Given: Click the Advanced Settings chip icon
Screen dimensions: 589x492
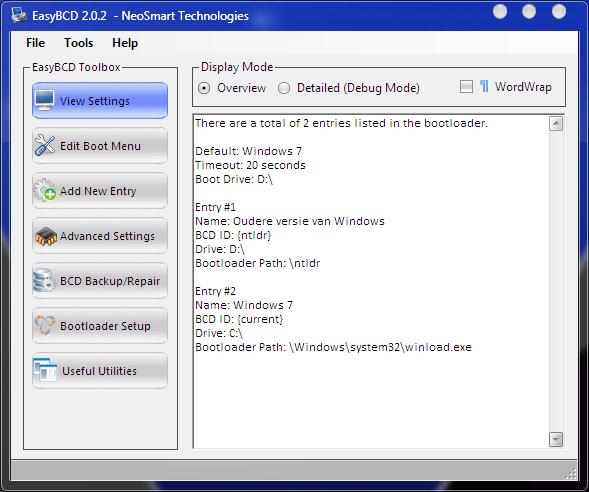Looking at the screenshot, I should point(46,236).
